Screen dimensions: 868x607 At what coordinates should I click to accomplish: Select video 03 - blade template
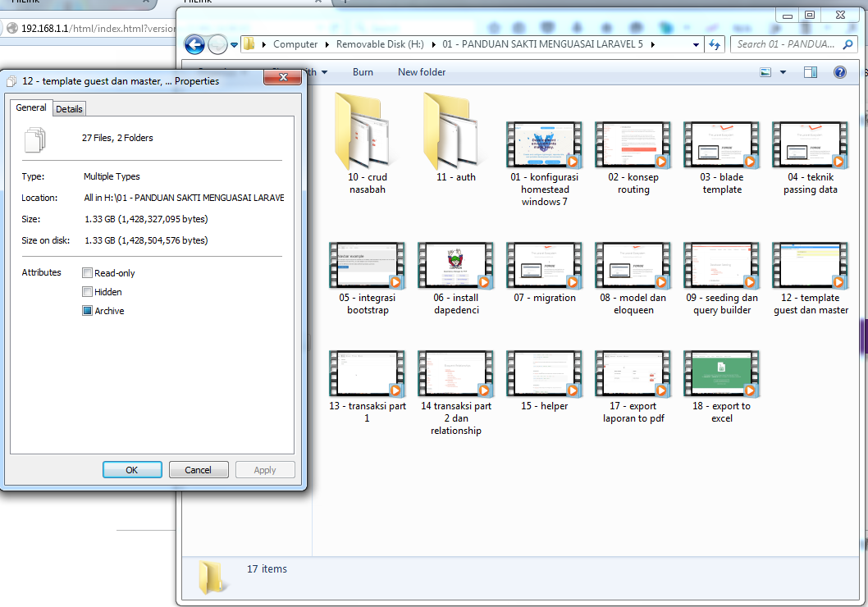tap(721, 158)
